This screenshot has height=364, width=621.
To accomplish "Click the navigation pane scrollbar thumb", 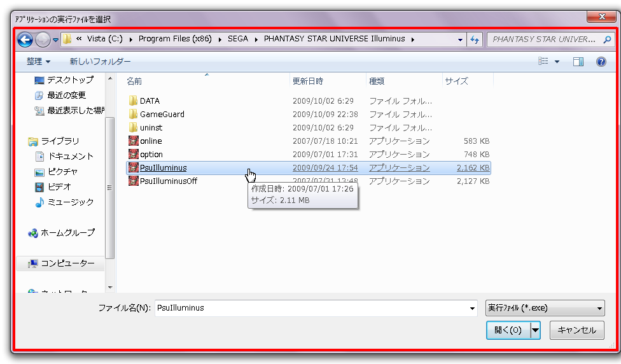I will point(110,188).
